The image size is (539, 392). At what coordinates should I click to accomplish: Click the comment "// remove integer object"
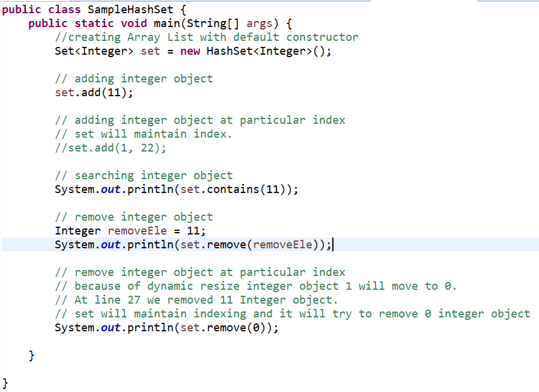134,217
